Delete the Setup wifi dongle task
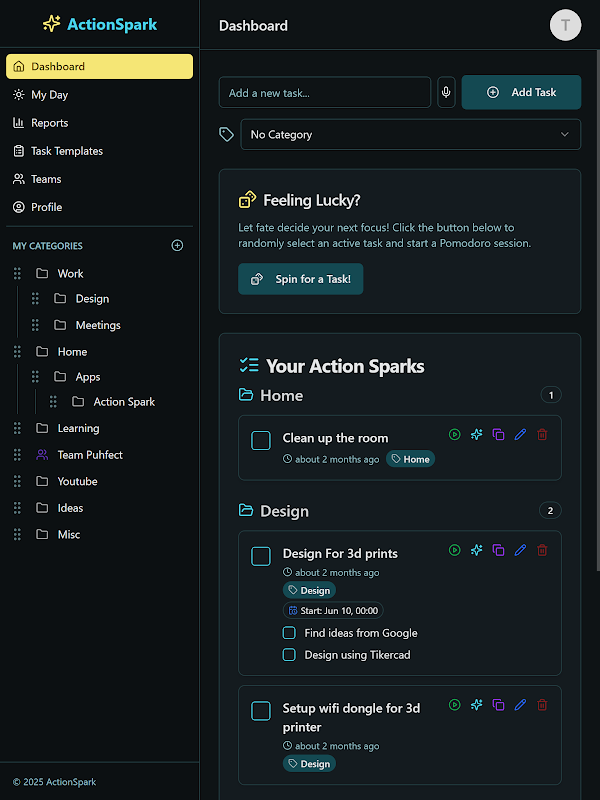The width and height of the screenshot is (600, 800). point(542,705)
